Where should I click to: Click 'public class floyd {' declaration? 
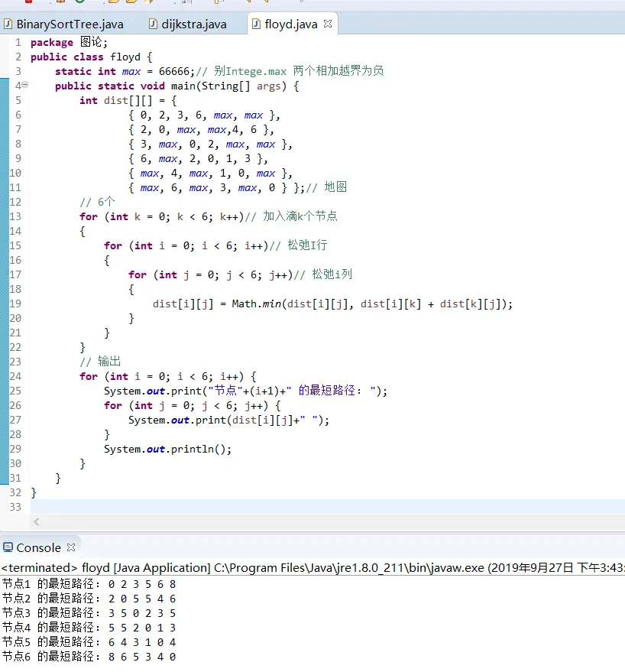click(91, 57)
